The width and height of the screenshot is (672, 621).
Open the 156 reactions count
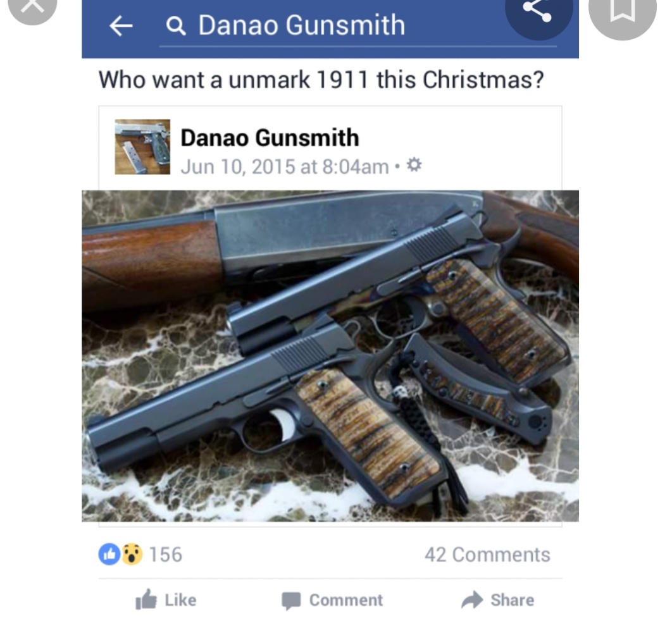click(165, 555)
